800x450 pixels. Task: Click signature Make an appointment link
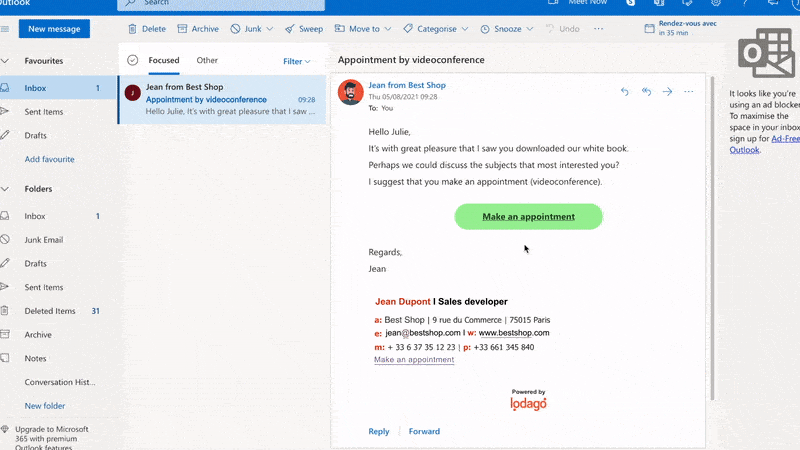414,360
